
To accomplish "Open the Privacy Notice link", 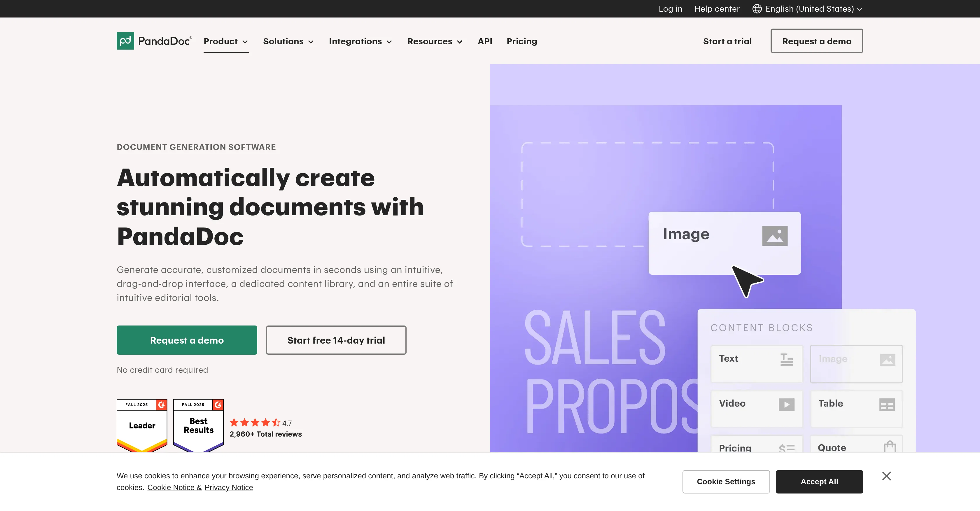I will pyautogui.click(x=228, y=487).
